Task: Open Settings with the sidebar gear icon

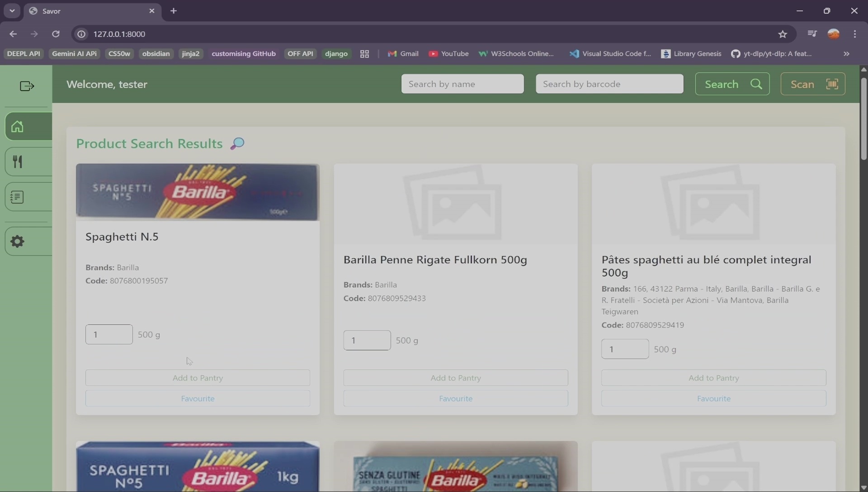Action: click(17, 241)
